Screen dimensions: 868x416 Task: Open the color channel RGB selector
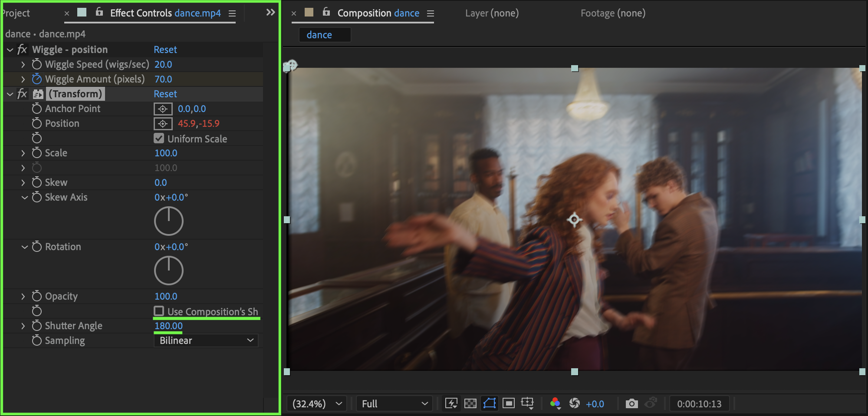click(555, 403)
